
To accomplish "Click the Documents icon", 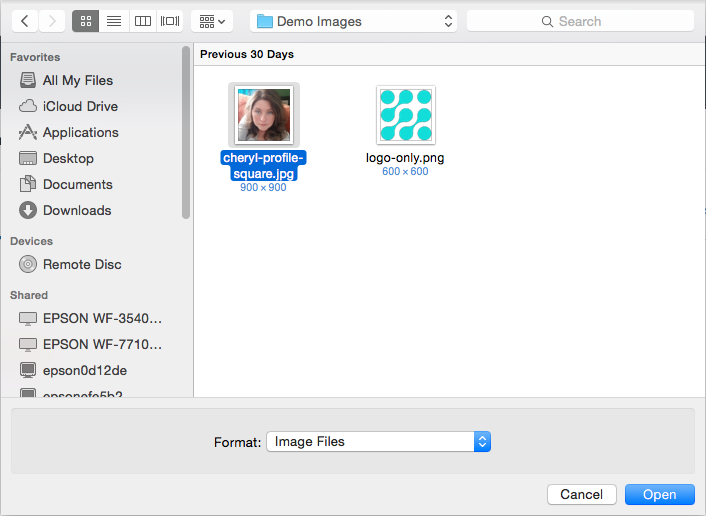I will click(28, 184).
